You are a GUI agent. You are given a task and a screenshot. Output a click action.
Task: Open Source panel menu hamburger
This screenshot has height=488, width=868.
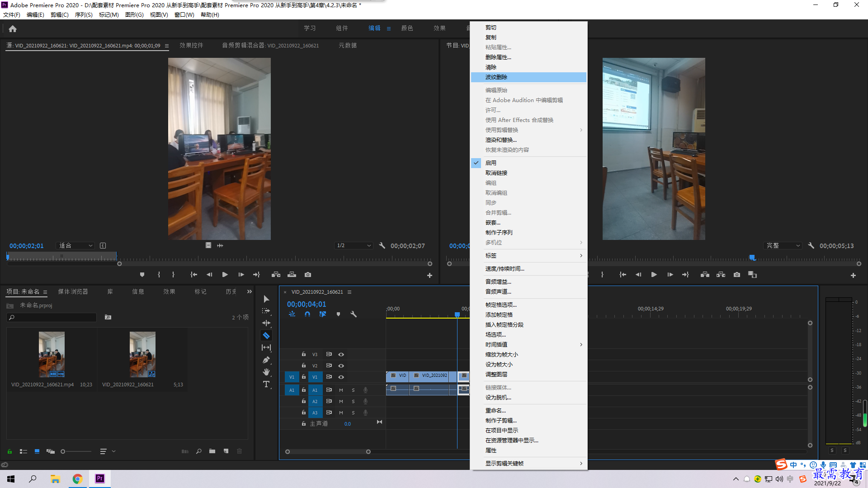pyautogui.click(x=167, y=46)
